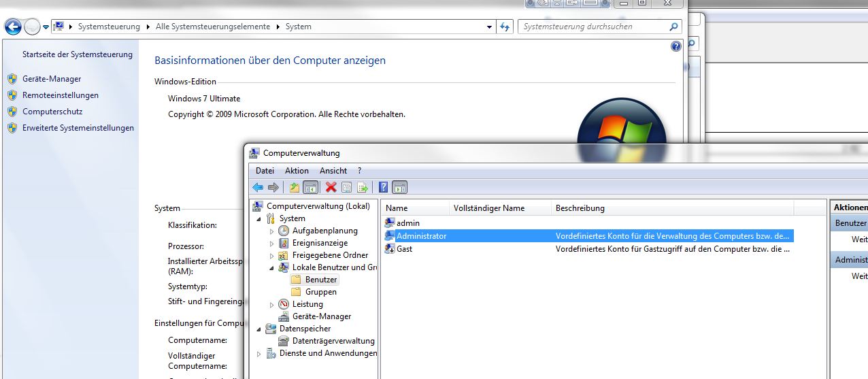Open recent pages dropdown beside navigation arrows
Screen dimensions: 868x379
46,27
